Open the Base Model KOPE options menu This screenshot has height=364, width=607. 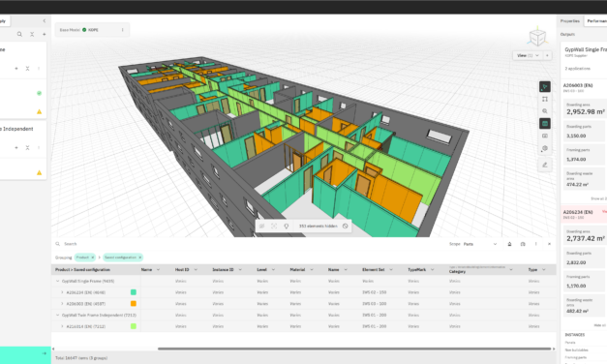pos(123,30)
